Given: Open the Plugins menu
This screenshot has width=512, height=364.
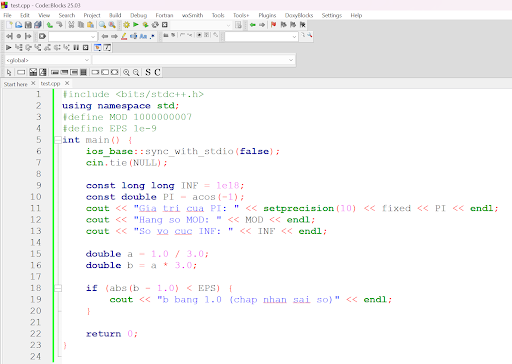Looking at the screenshot, I should tap(267, 15).
